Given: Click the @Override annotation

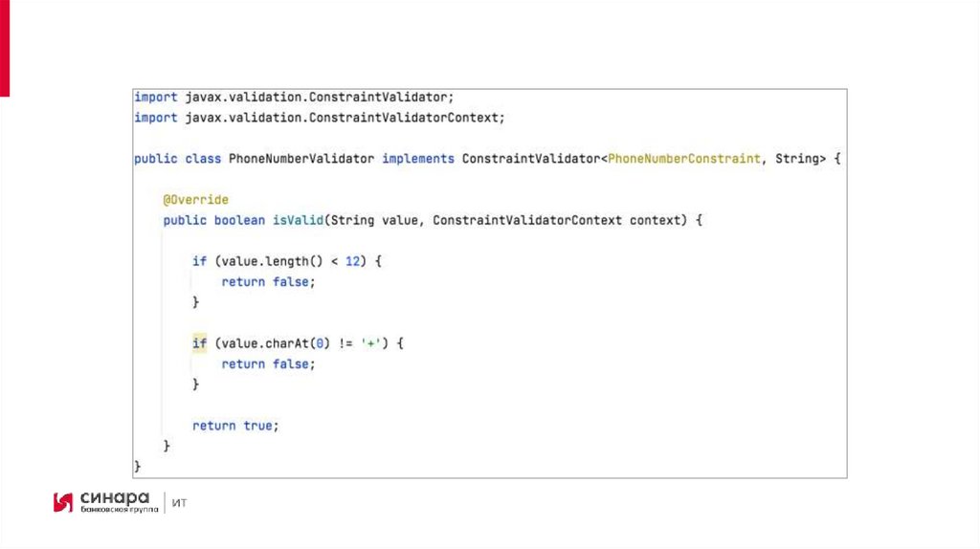Looking at the screenshot, I should tap(195, 200).
